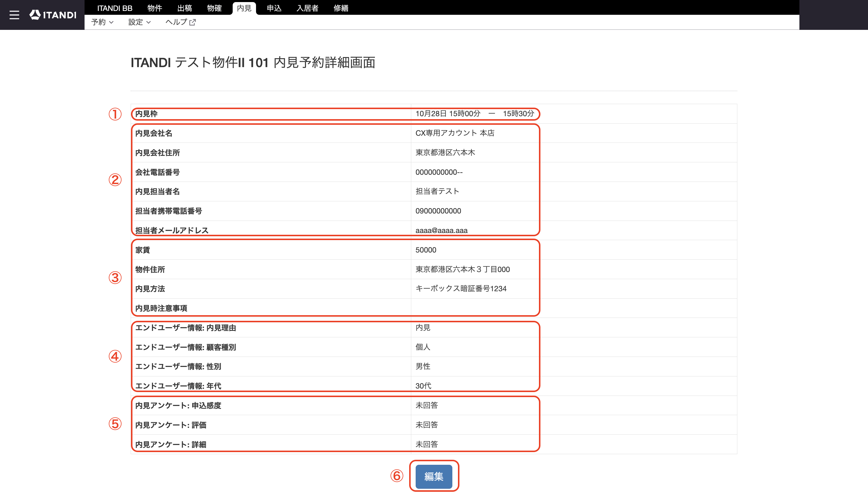Switch to the 入居者 tab
868x492 pixels.
tap(307, 8)
